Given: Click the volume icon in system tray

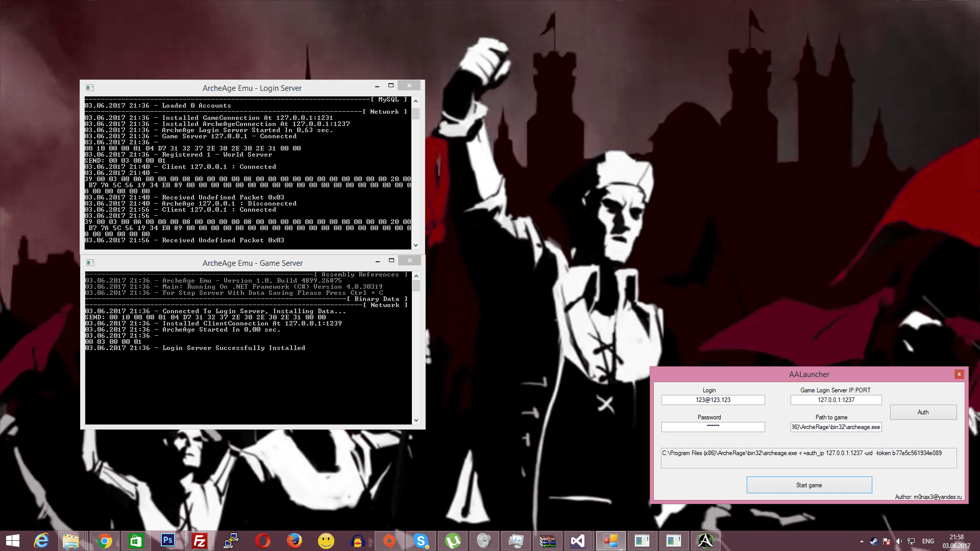Looking at the screenshot, I should tap(899, 541).
